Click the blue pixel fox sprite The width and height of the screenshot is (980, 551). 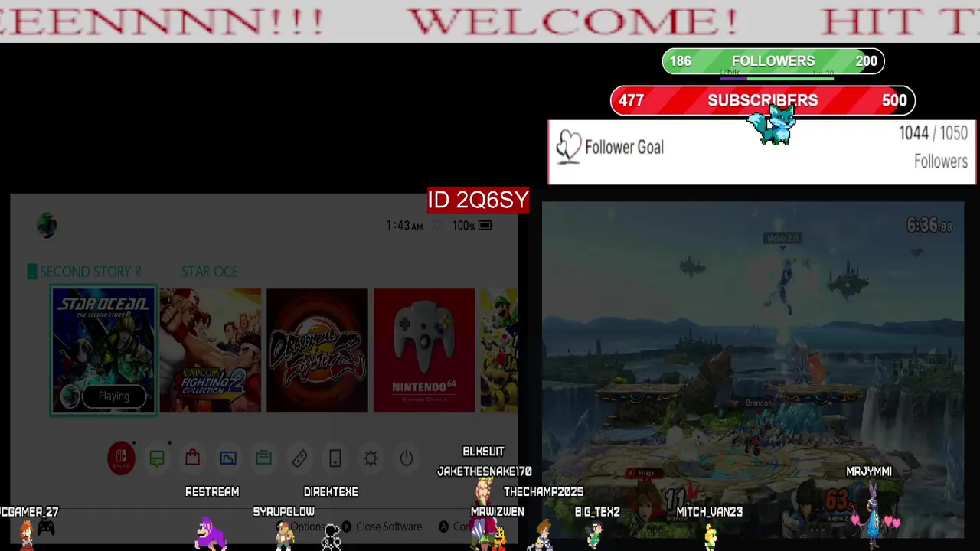tap(772, 125)
